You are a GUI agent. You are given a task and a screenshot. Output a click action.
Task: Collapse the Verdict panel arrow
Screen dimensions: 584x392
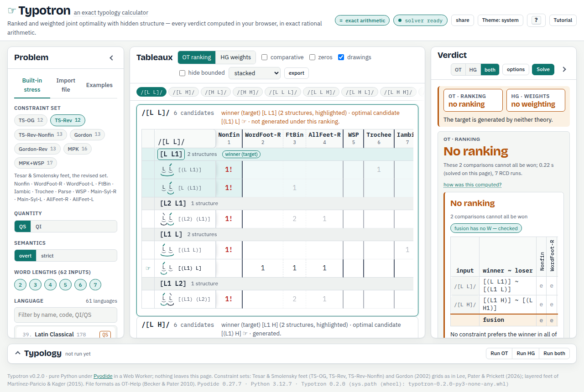click(564, 69)
